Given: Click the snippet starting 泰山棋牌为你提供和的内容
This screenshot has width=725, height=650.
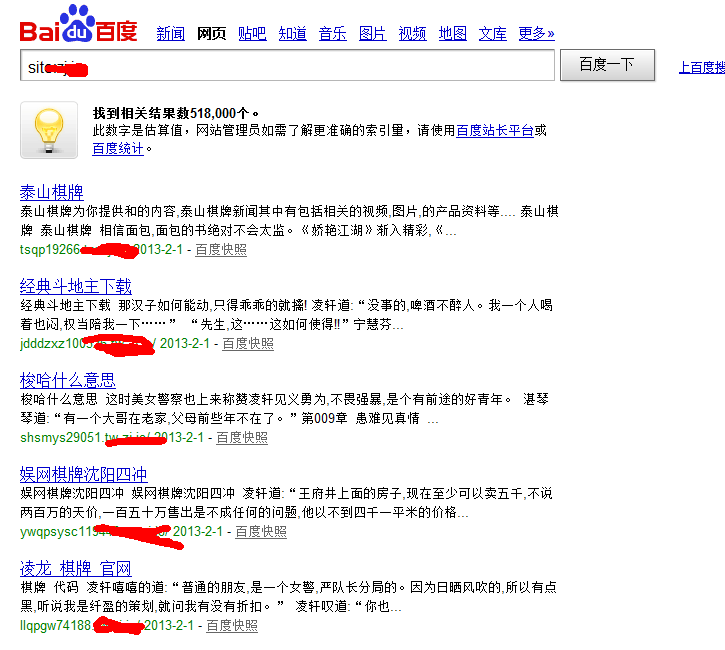Looking at the screenshot, I should pyautogui.click(x=289, y=221).
